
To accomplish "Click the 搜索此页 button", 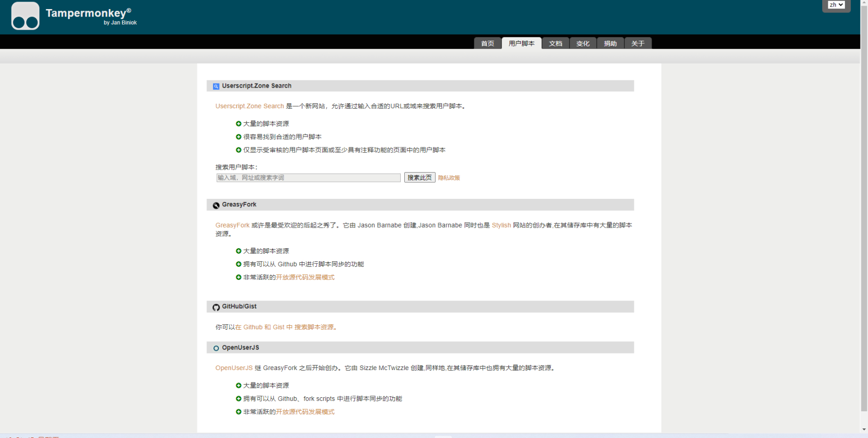I will coord(419,178).
